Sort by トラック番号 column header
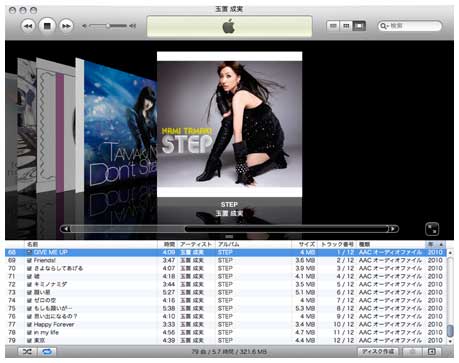This screenshot has height=363, width=459. pyautogui.click(x=337, y=244)
